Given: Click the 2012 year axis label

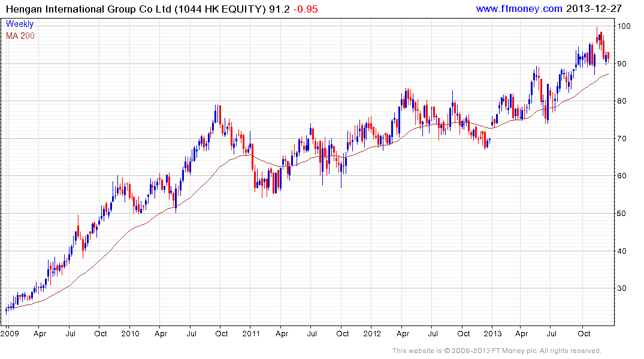Looking at the screenshot, I should click(x=372, y=333).
